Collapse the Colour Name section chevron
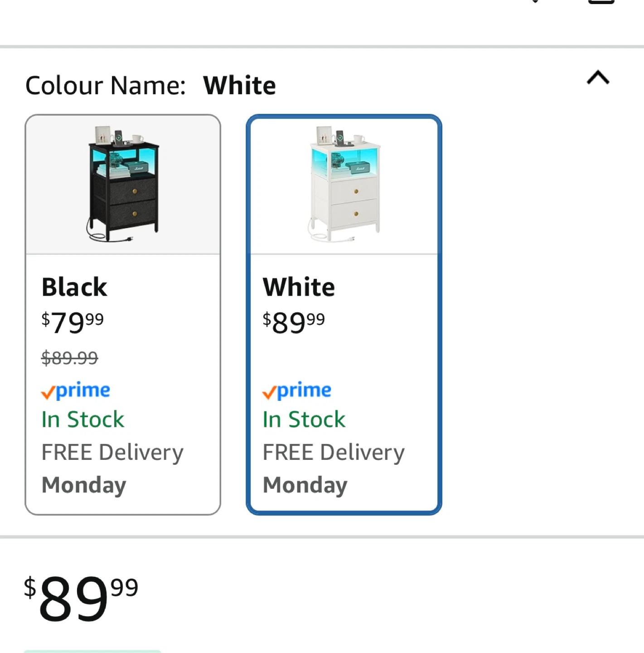The height and width of the screenshot is (653, 644). (598, 78)
